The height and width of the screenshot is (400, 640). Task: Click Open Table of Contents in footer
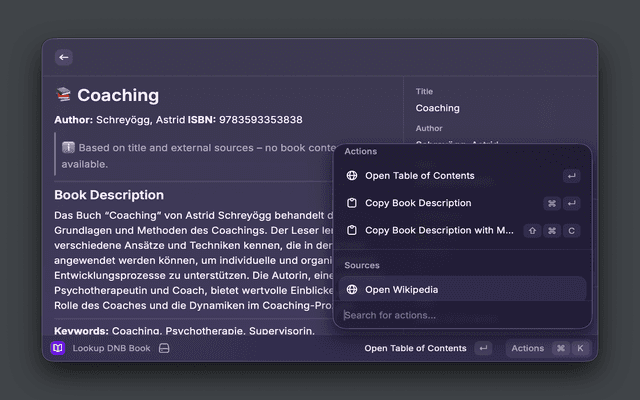415,348
